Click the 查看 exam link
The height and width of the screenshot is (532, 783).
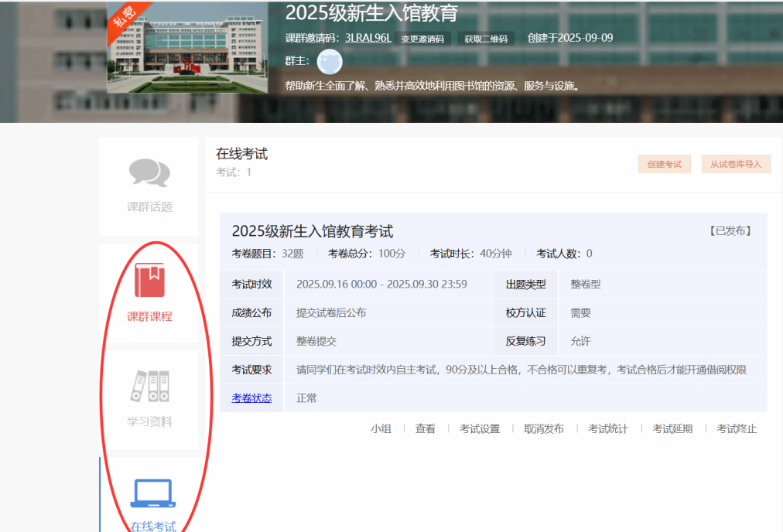point(426,429)
